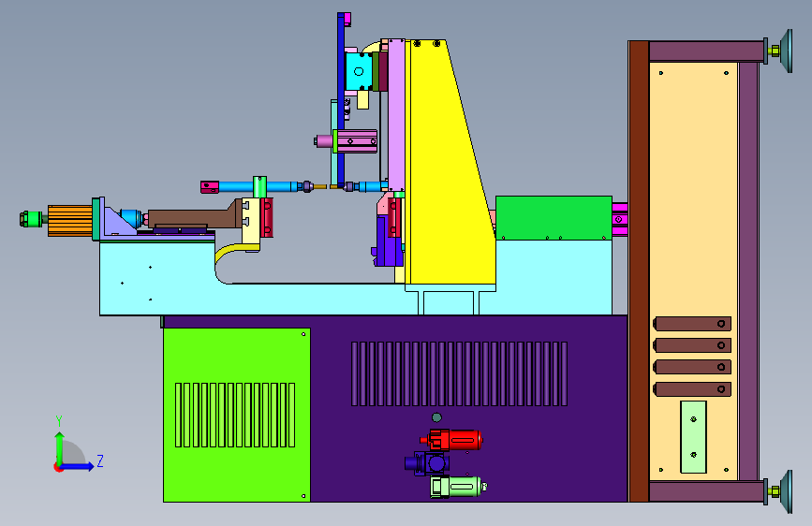812x526 pixels.
Task: Select the bright green rectangular cover block
Action: 554,218
